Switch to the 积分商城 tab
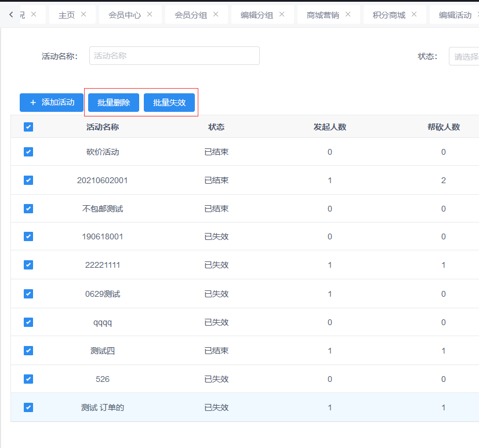The height and width of the screenshot is (448, 479). 389,15
